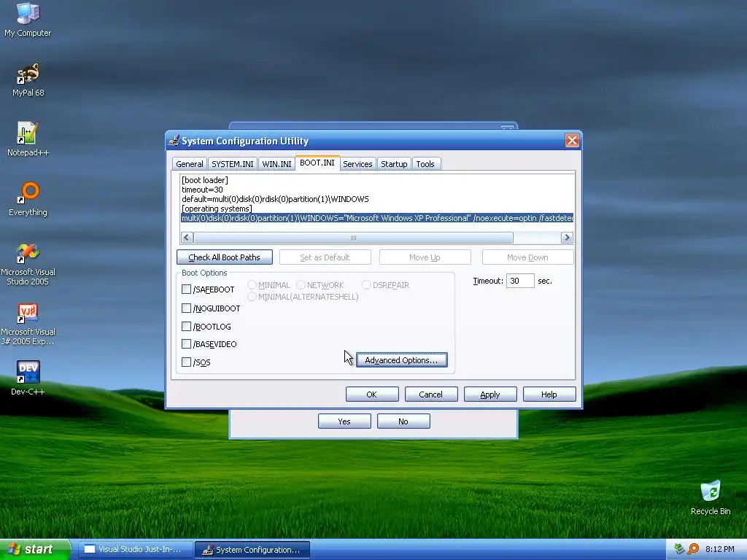This screenshot has width=747, height=560.
Task: Click the Cancel button
Action: 431,394
